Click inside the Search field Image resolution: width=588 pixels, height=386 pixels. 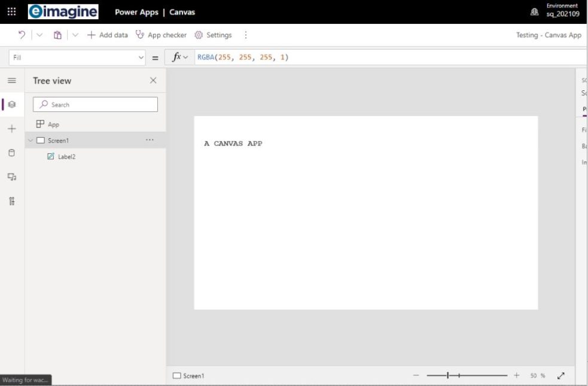[x=96, y=104]
